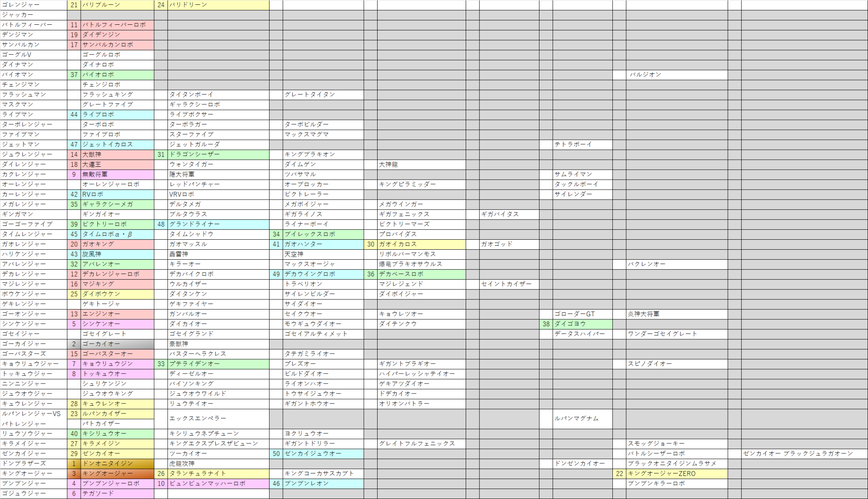Image resolution: width=868 pixels, height=499 pixels.
Task: Click the pink テガソード cell
Action: [x=117, y=493]
